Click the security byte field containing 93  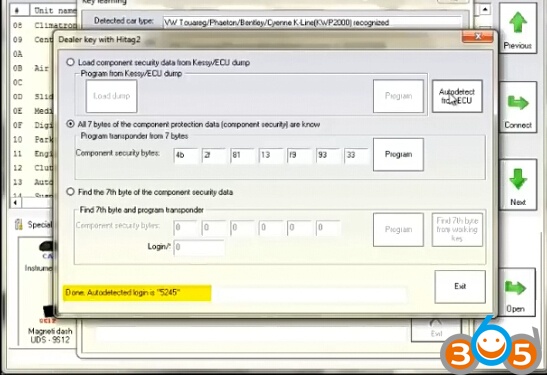(328, 155)
